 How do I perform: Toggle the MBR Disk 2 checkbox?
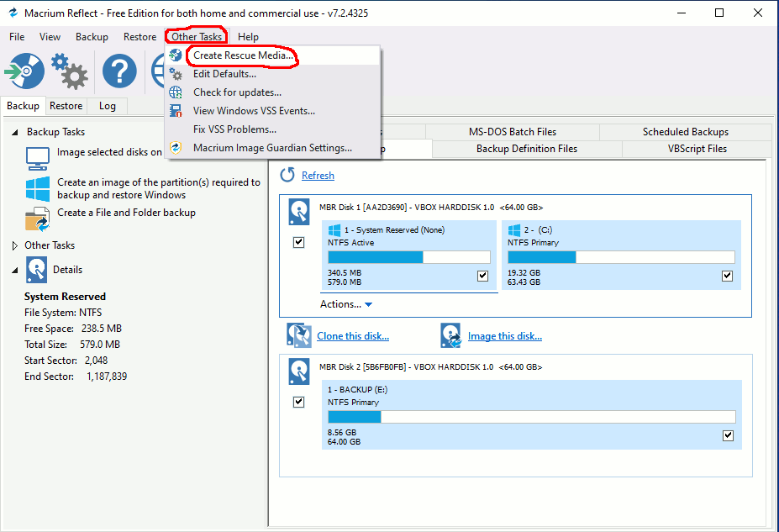(298, 402)
